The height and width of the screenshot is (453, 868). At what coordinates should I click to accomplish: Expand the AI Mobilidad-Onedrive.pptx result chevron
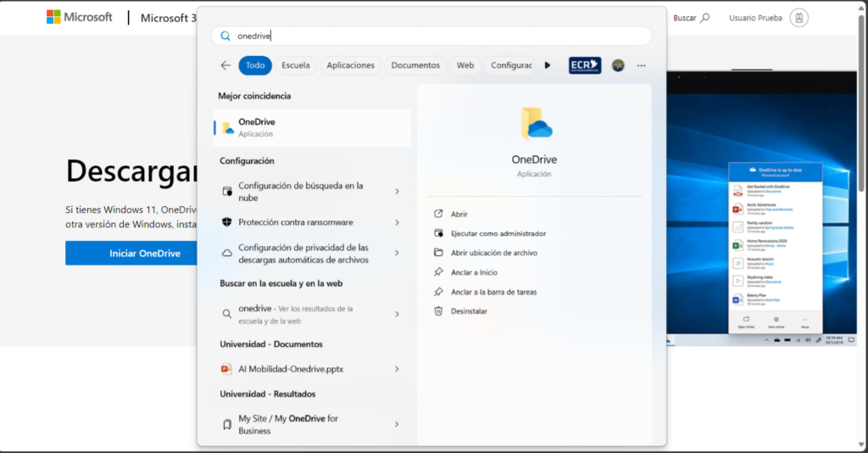coord(397,369)
